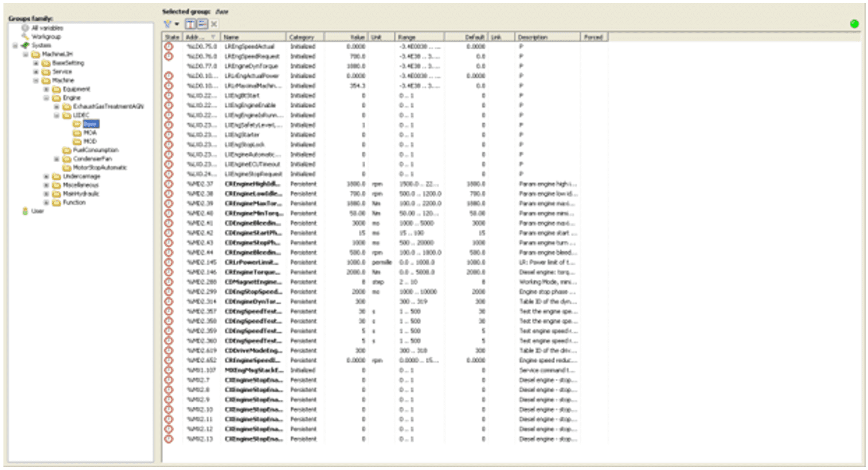The height and width of the screenshot is (470, 868).
Task: Sort by the Name column header
Action: coord(253,37)
